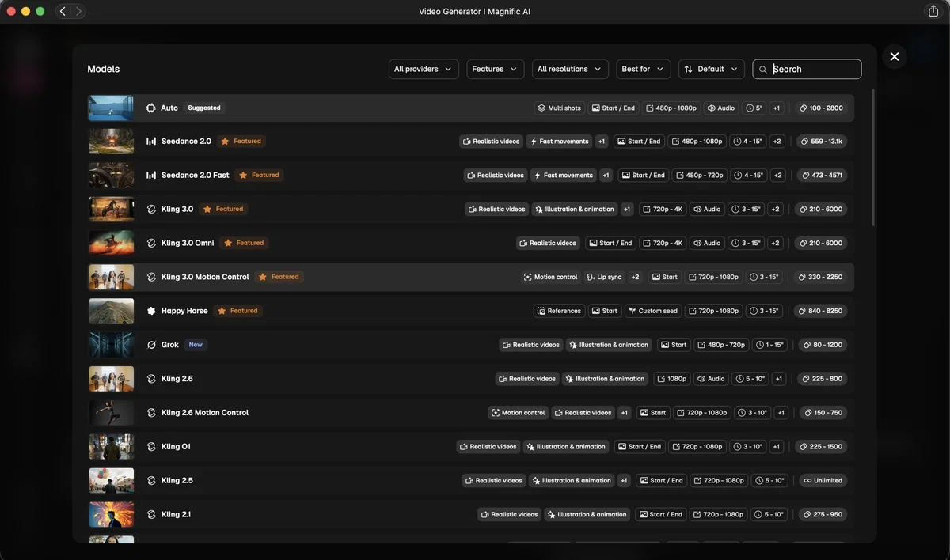Click the 80 - 1200 credits badge

(x=823, y=345)
